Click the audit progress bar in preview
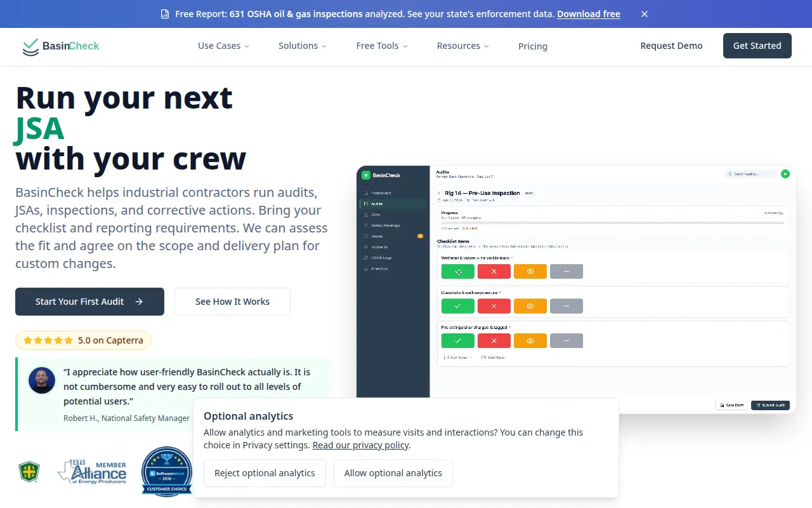 [613, 223]
